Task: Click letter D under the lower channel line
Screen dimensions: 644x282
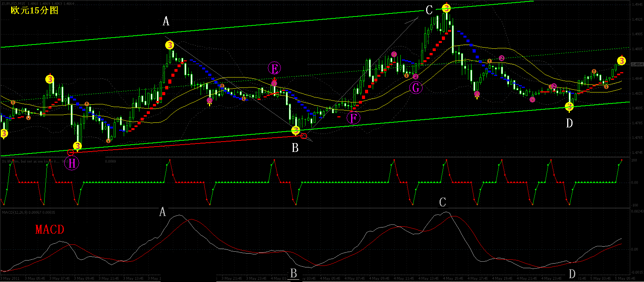Action: tap(569, 123)
